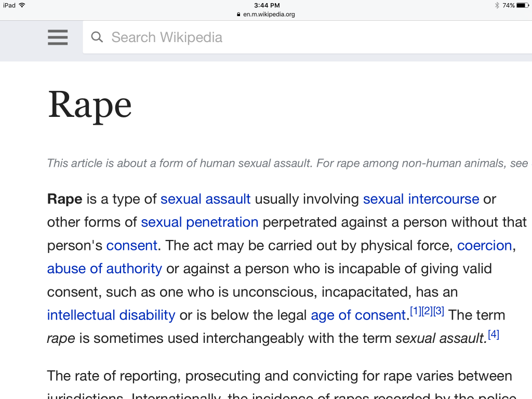
Task: Open the sexual assault link
Action: point(206,199)
